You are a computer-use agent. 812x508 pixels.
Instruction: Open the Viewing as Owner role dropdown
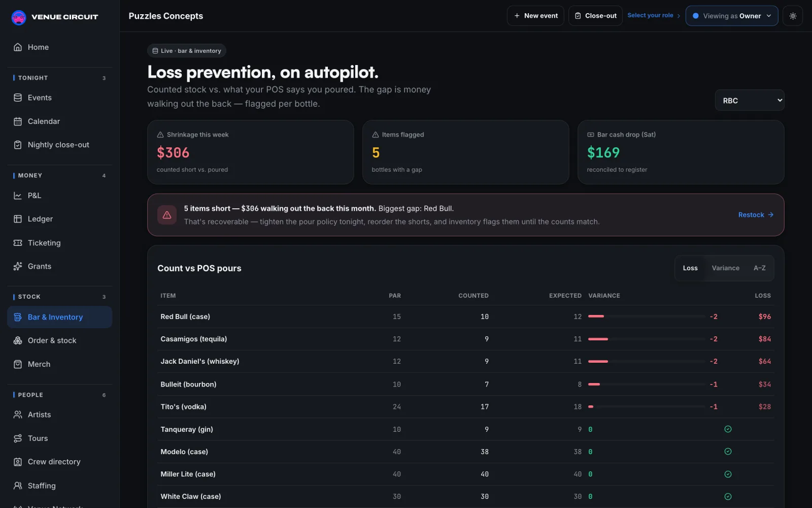732,16
